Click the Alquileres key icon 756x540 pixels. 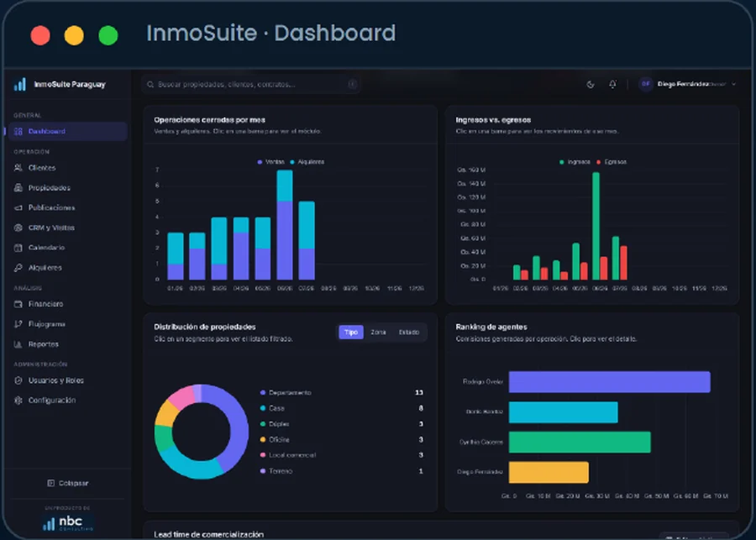18,268
